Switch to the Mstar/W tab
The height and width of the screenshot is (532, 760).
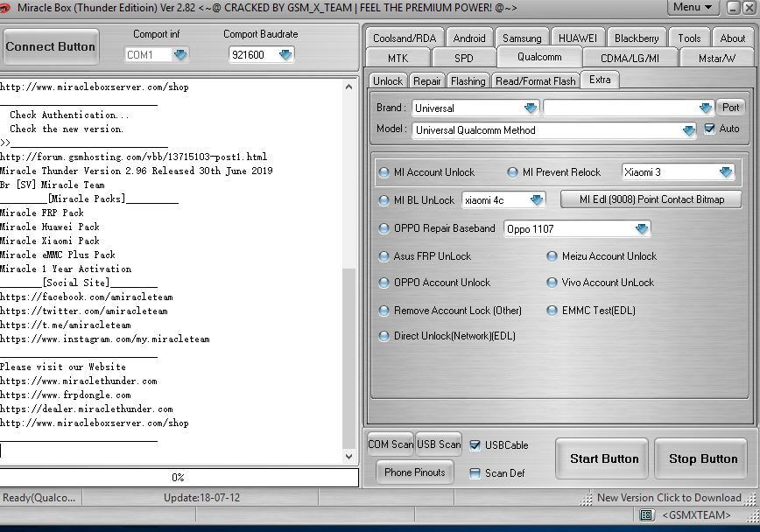tap(716, 58)
